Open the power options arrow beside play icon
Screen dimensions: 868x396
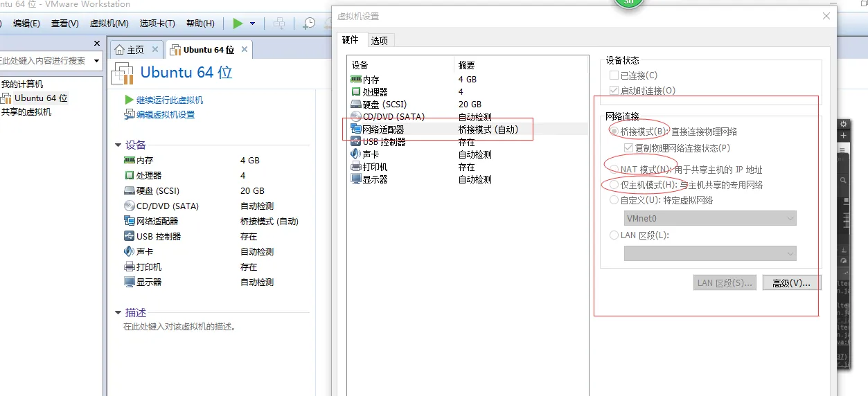pyautogui.click(x=252, y=24)
